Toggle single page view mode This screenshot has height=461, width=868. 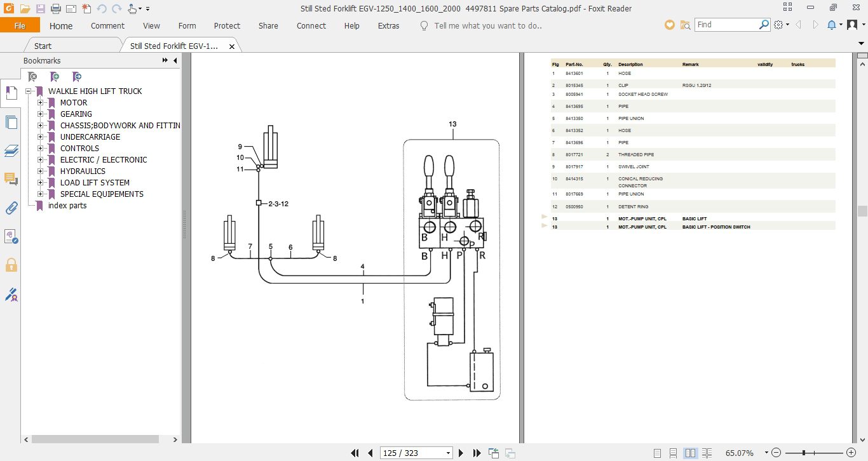click(657, 453)
